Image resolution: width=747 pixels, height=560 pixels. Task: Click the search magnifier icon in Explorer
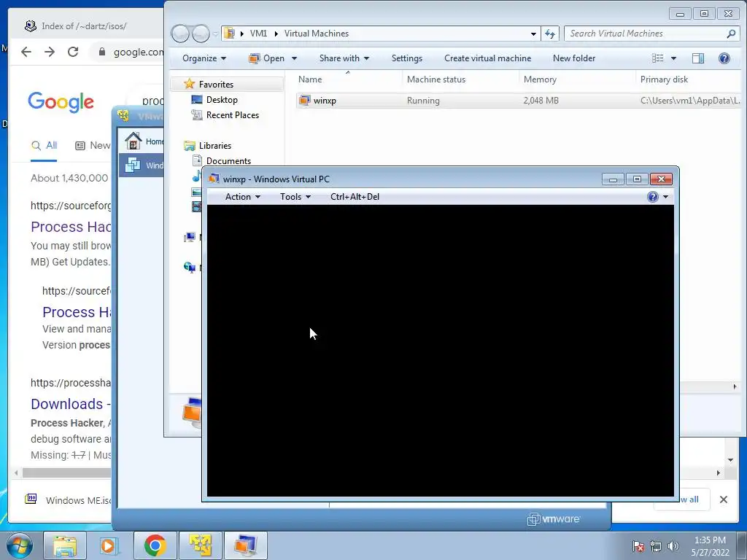tap(731, 34)
